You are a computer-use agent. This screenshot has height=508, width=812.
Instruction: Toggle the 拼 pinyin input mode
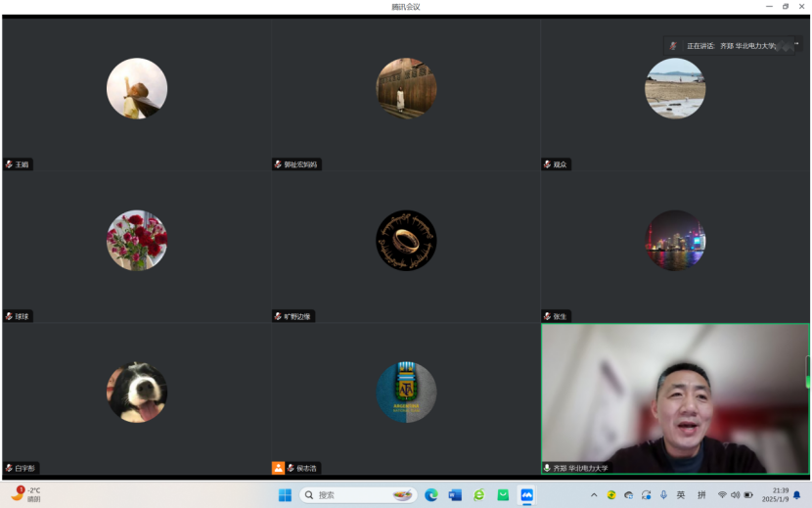click(x=701, y=495)
